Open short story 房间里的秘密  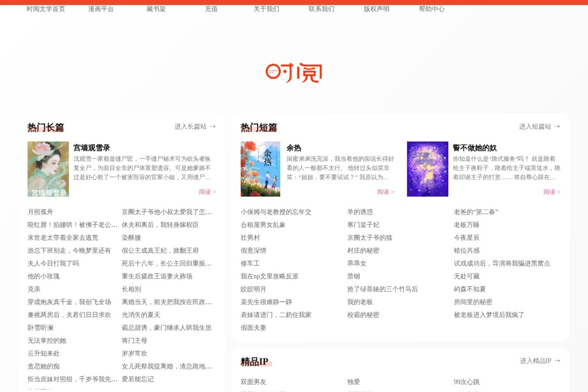pyautogui.click(x=473, y=302)
